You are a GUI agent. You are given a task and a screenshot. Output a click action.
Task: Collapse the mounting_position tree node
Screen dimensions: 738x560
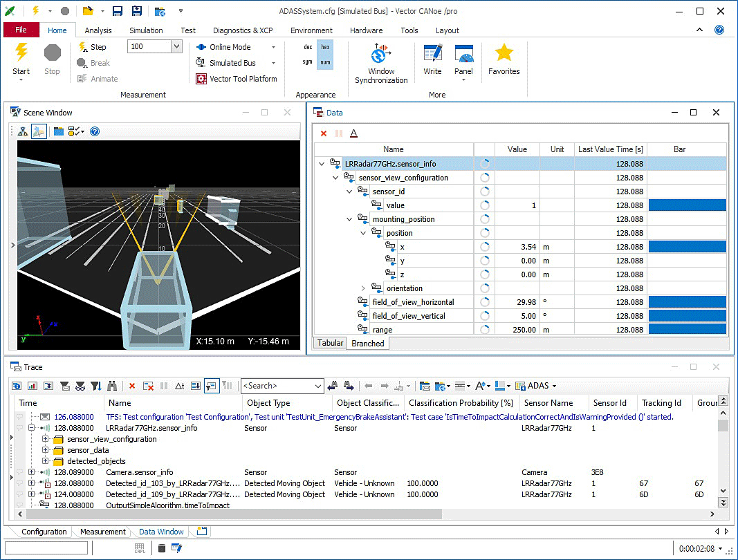point(350,219)
